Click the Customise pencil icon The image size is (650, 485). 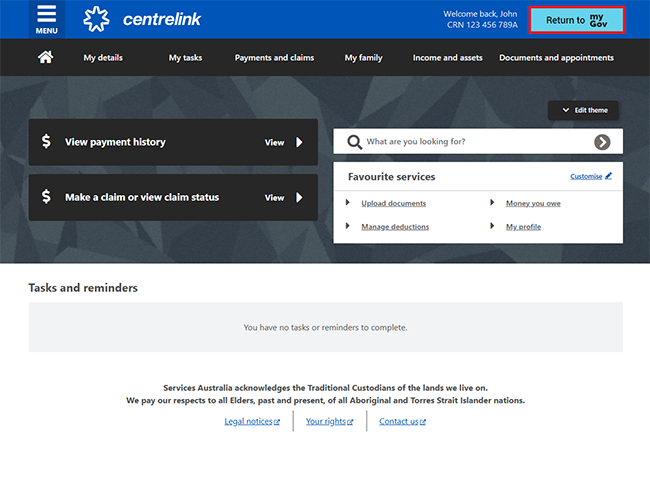coord(608,176)
